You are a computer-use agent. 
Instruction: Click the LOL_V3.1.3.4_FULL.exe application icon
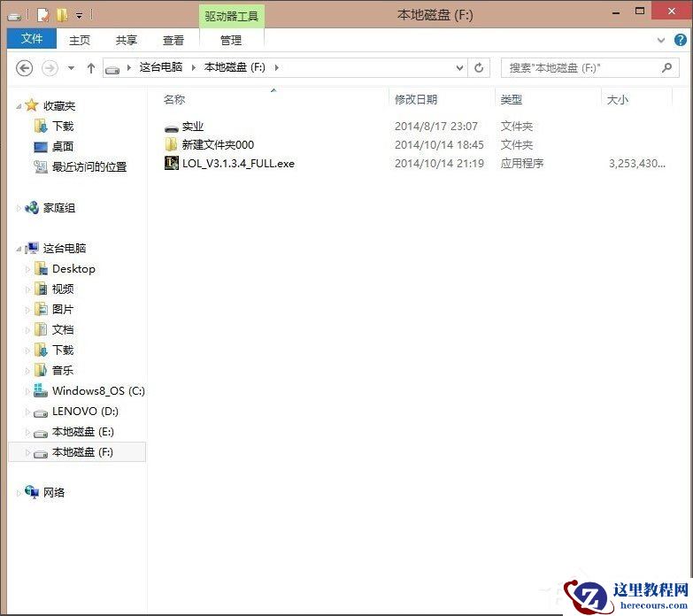171,163
